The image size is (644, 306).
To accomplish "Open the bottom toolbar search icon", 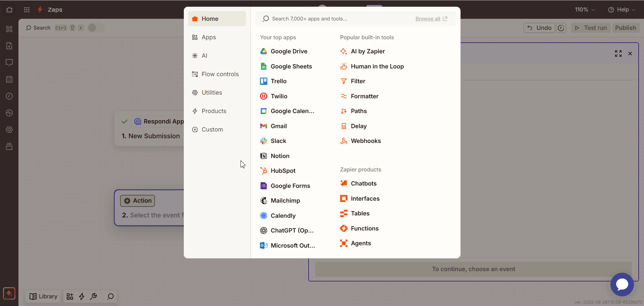I will (x=110, y=297).
